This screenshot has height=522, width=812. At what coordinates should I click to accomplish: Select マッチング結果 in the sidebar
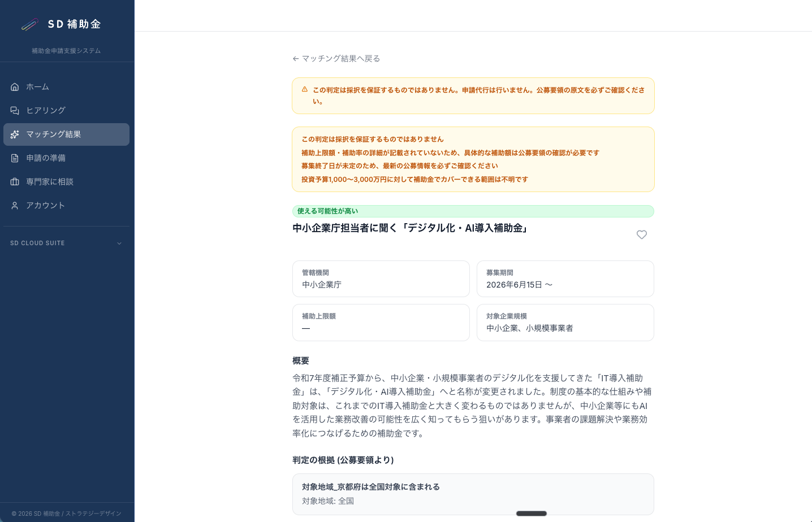coord(66,134)
